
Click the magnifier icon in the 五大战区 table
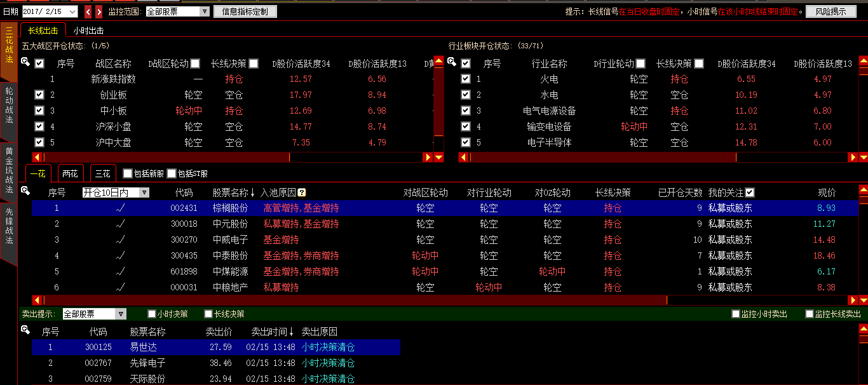coord(25,62)
